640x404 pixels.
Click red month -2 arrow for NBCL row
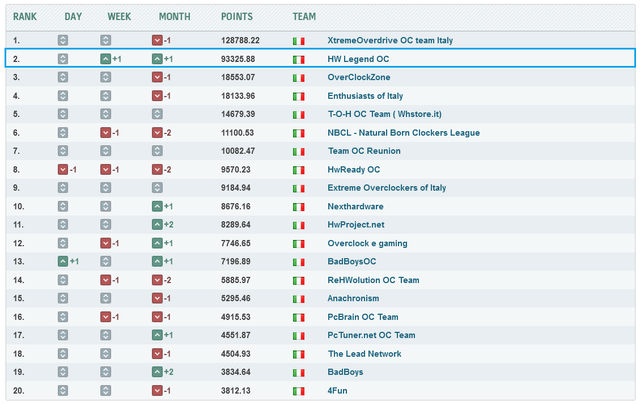157,133
